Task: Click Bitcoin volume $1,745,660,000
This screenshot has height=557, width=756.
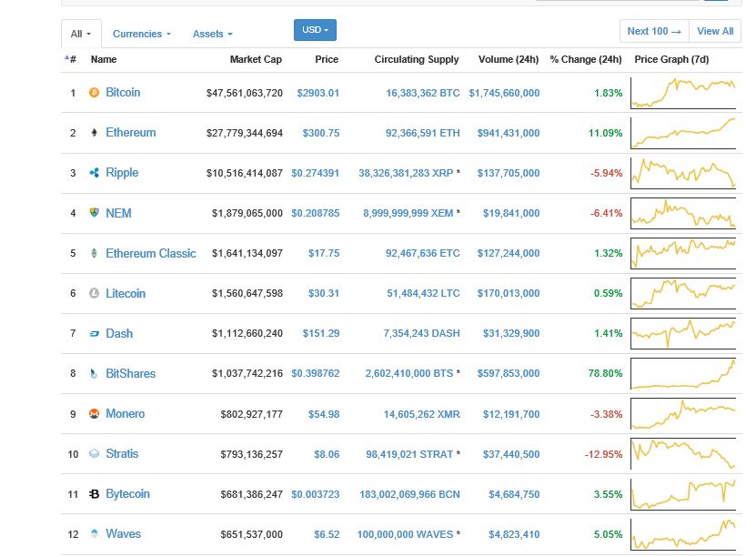Action: point(504,93)
